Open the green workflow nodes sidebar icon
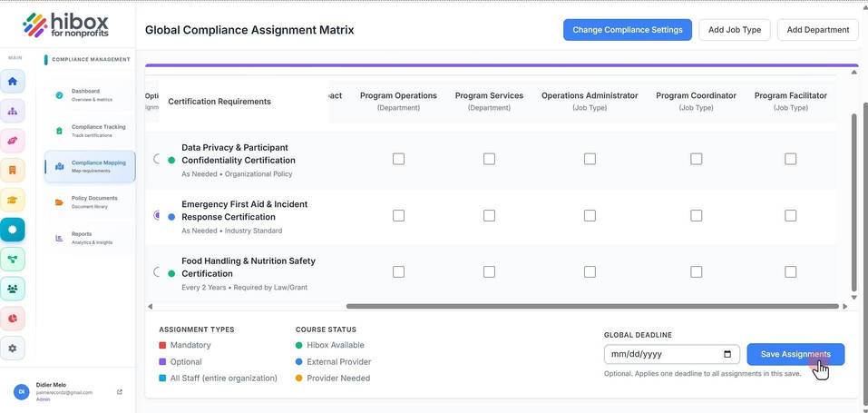 (x=12, y=259)
